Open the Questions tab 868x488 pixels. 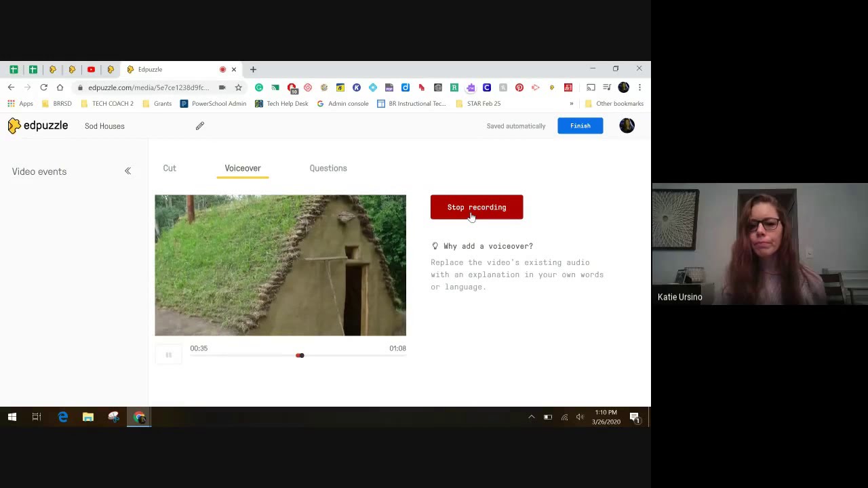(328, 168)
